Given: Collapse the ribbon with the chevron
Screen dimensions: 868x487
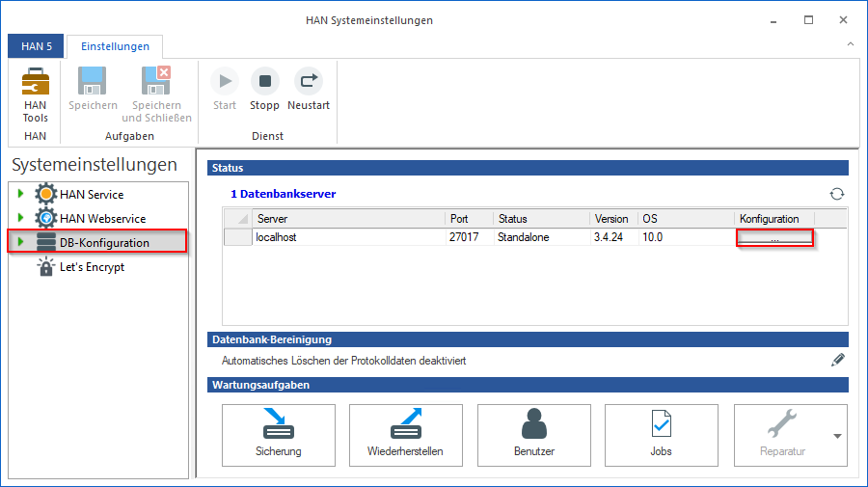Looking at the screenshot, I should [x=850, y=44].
